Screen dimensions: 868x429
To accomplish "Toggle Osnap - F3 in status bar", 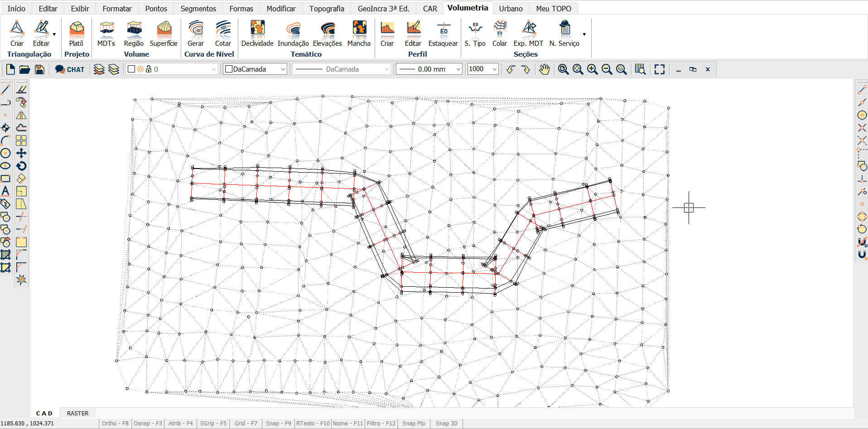I will coord(148,424).
